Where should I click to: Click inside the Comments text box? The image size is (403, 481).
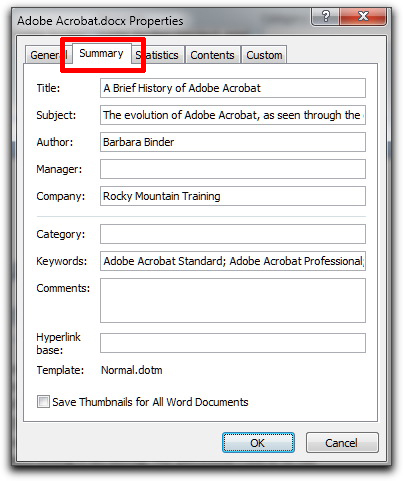pyautogui.click(x=233, y=301)
